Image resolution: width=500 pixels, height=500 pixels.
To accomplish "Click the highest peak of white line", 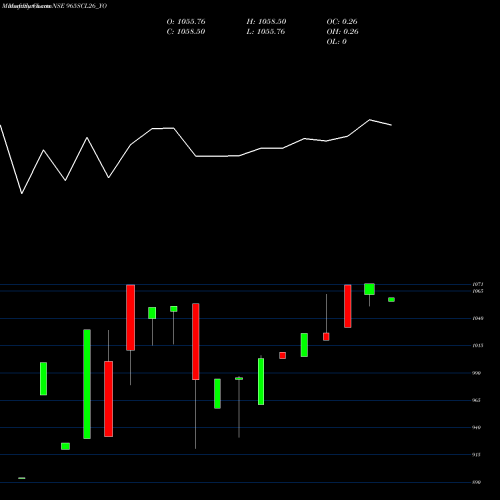I will (x=370, y=120).
